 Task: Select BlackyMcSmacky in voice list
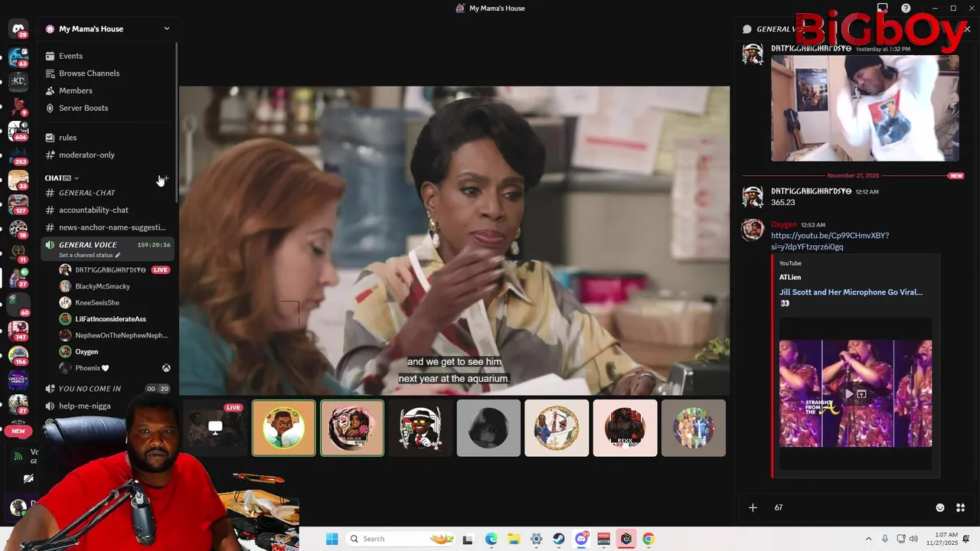[103, 286]
